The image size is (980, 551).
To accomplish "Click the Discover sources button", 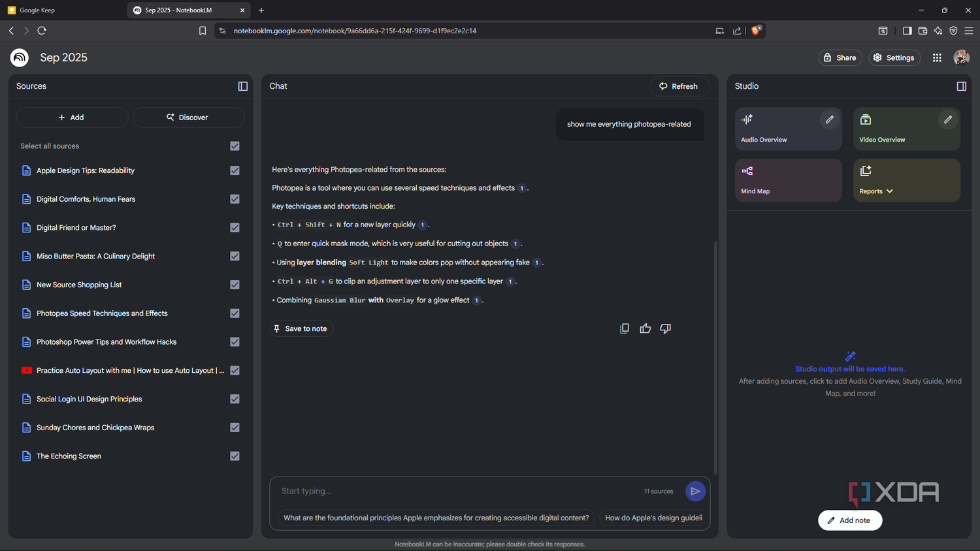I will (x=188, y=118).
